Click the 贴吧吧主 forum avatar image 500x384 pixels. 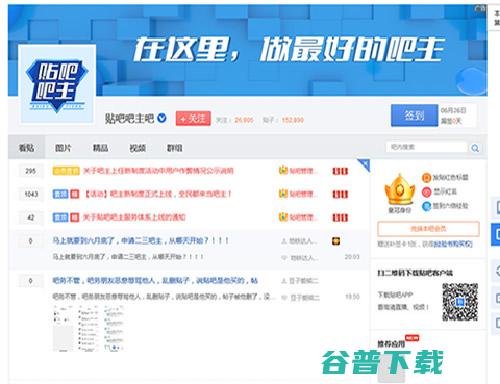[57, 84]
